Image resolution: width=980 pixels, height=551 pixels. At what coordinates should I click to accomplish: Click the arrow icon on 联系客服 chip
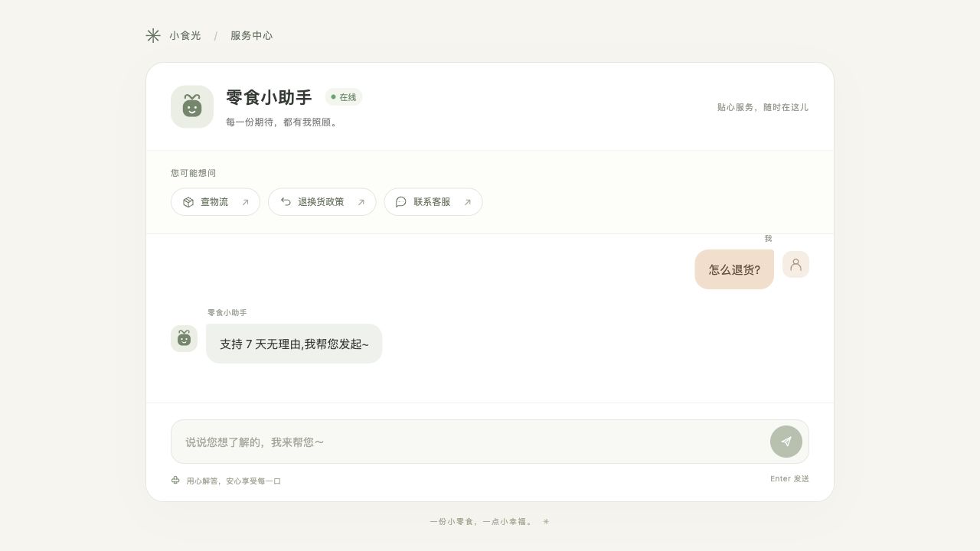point(467,202)
